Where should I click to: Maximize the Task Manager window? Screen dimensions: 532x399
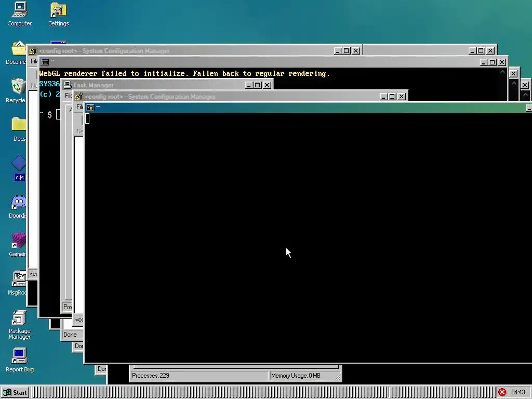coord(258,85)
